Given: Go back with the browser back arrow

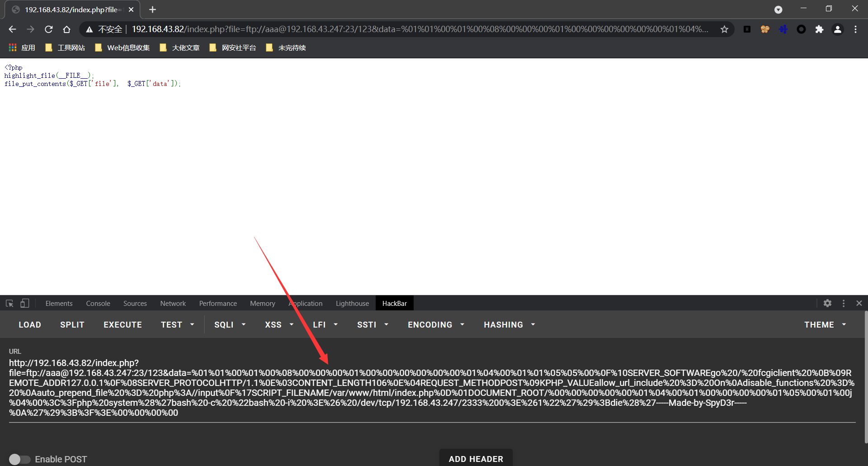Looking at the screenshot, I should [12, 29].
